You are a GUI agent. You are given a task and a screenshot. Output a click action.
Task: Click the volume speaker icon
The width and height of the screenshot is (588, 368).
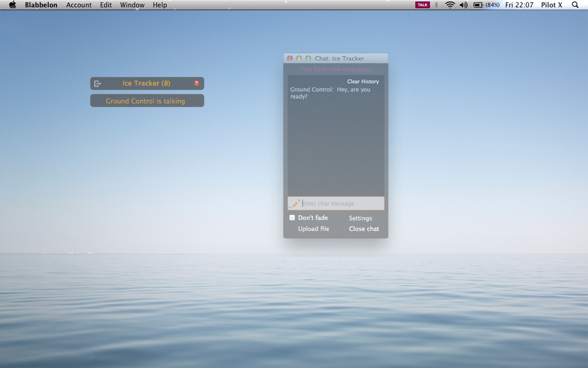click(463, 5)
